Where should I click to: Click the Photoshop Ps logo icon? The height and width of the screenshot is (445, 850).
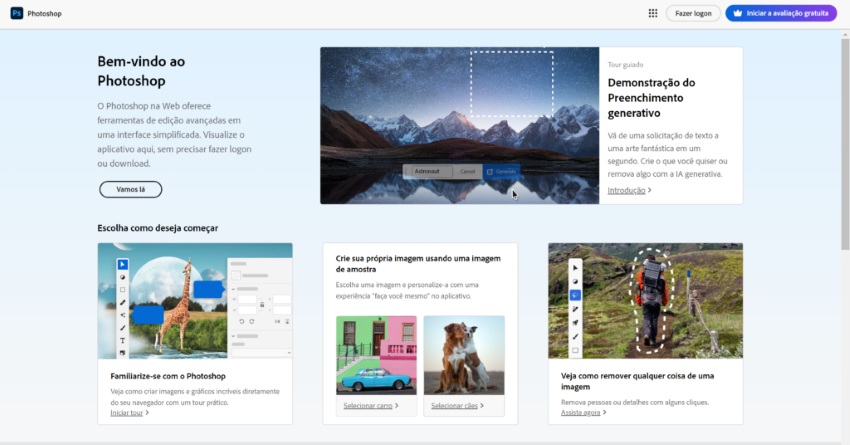coord(17,14)
